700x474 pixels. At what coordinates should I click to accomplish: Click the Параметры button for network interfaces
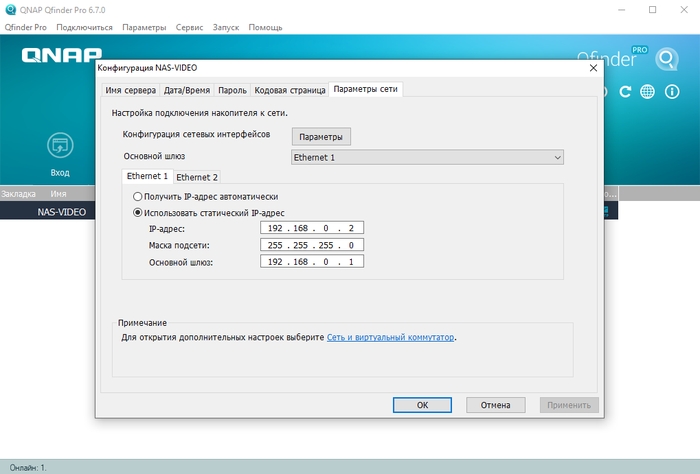click(321, 137)
